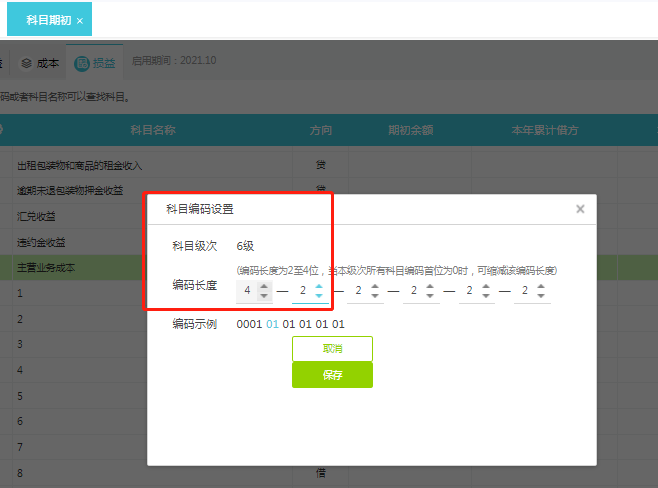Increase third level code length
Screen dimensions: 658x488
(x=375, y=286)
